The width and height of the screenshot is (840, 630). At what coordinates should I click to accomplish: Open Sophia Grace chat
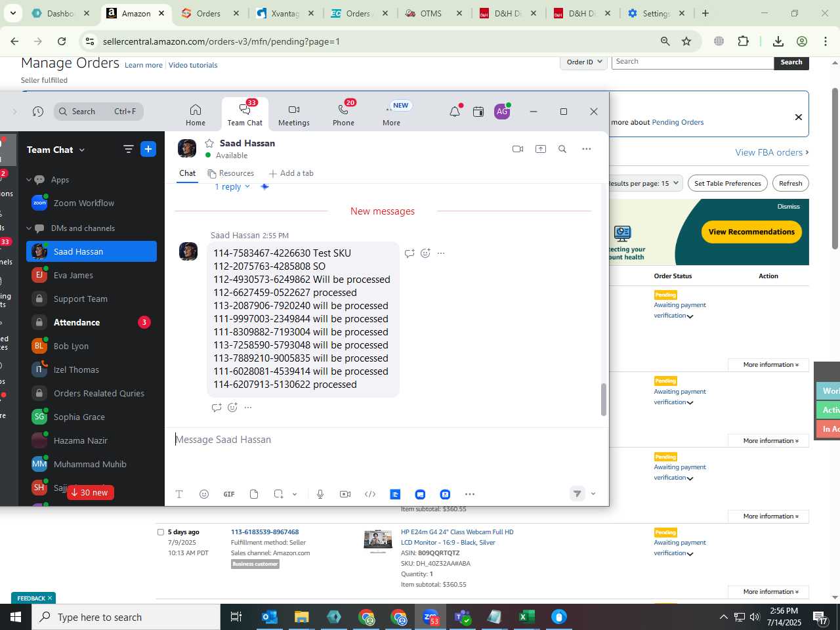tap(91, 417)
